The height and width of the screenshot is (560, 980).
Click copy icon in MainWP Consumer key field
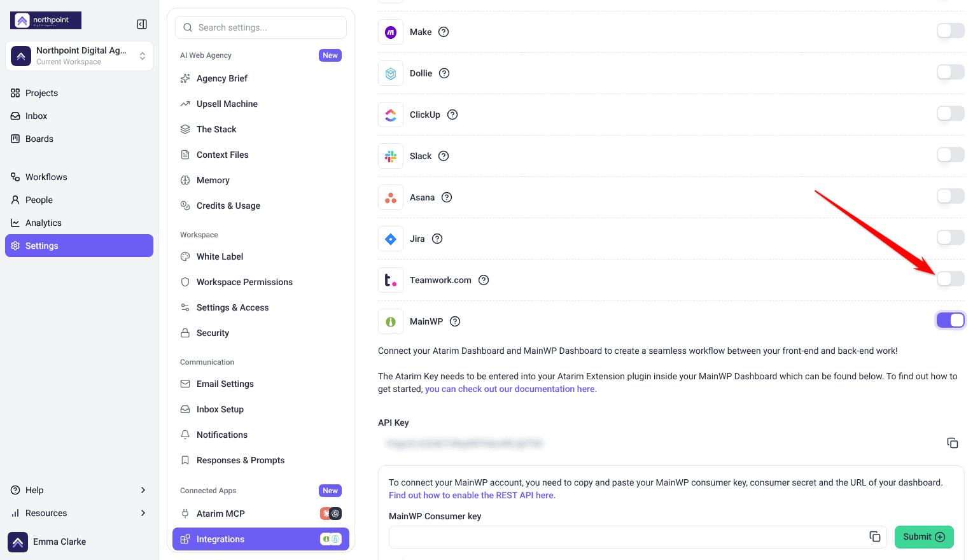(875, 536)
